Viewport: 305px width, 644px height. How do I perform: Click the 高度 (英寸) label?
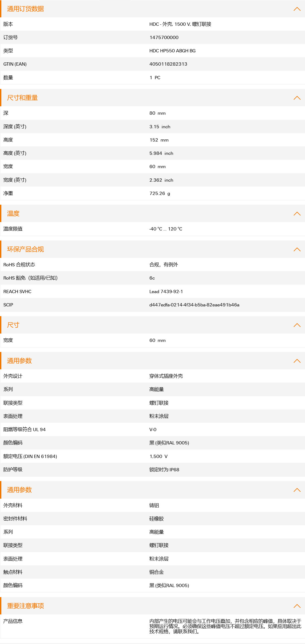click(x=15, y=153)
